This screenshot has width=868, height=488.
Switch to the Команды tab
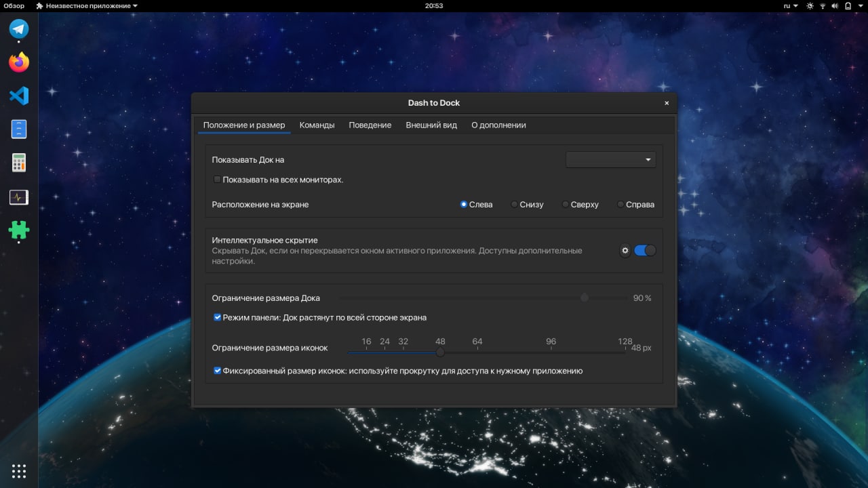(x=317, y=125)
